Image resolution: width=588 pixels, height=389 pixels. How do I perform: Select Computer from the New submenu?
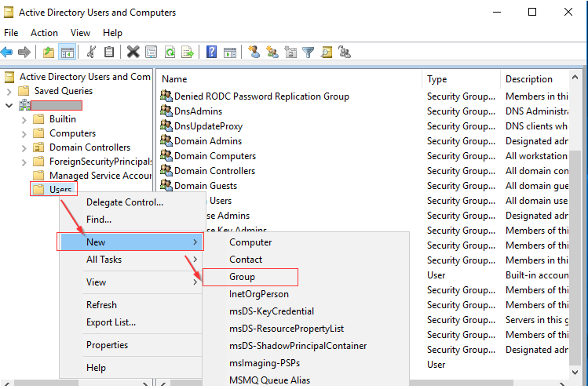(305, 242)
